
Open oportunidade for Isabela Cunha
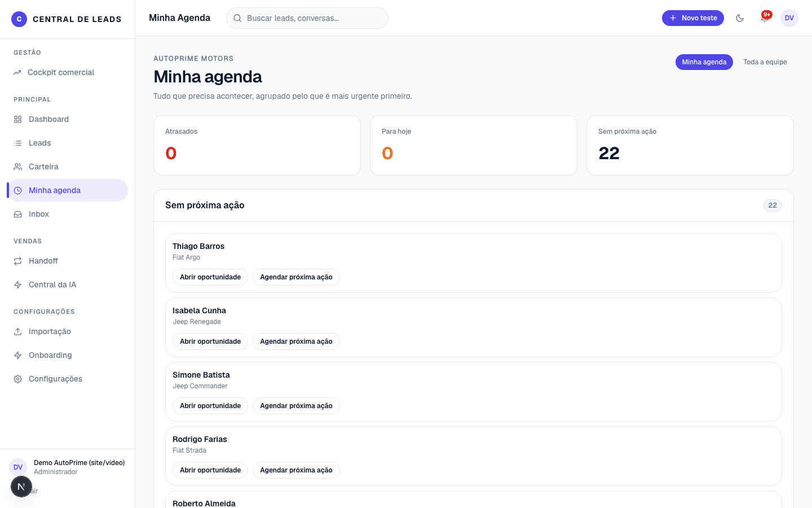[x=210, y=341]
